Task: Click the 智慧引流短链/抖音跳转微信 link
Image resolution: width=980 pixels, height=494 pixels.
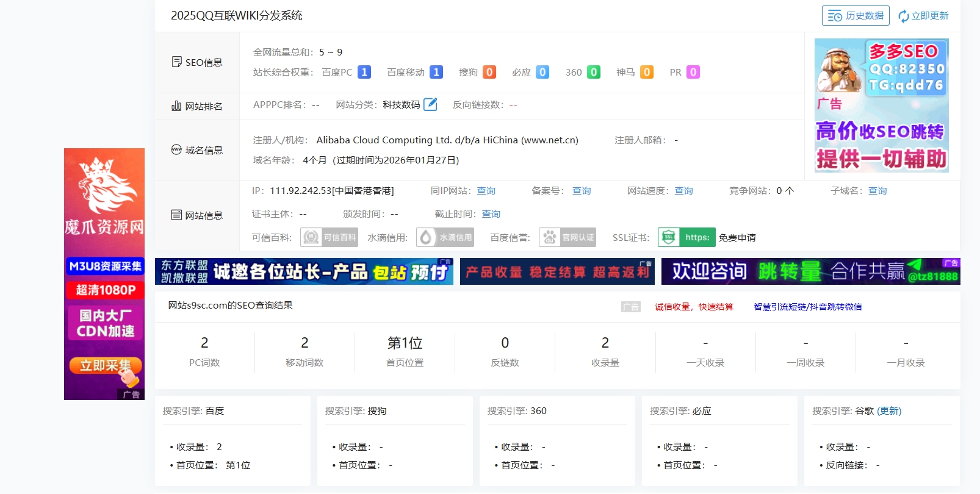Action: [808, 307]
